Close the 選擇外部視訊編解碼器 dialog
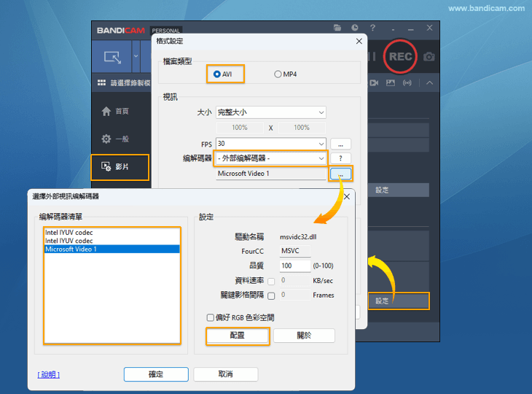This screenshot has width=532, height=394. [x=346, y=197]
